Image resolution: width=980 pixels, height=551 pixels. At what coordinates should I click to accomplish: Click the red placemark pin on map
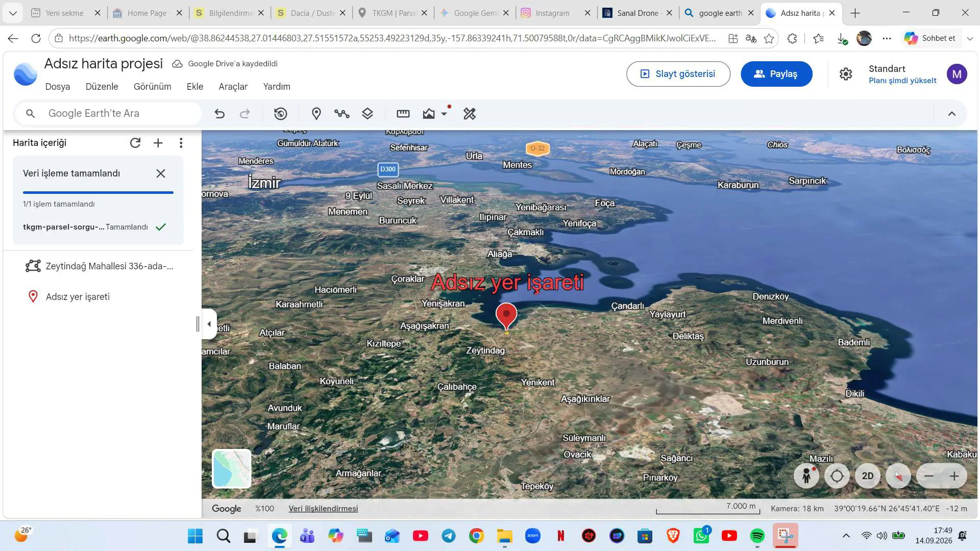[x=506, y=316]
